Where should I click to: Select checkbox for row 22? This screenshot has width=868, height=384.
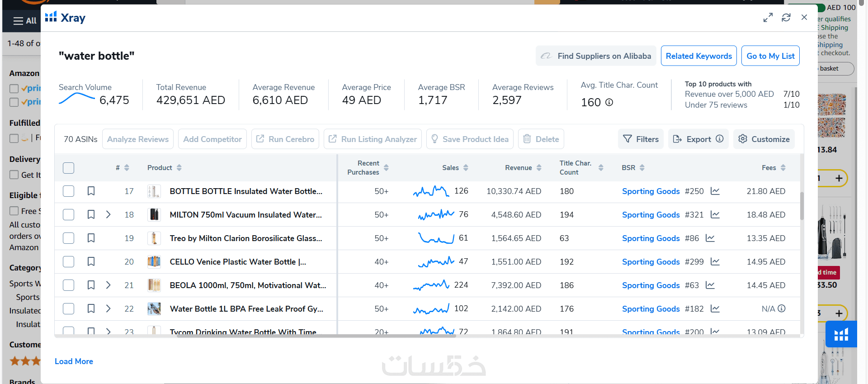click(x=69, y=308)
